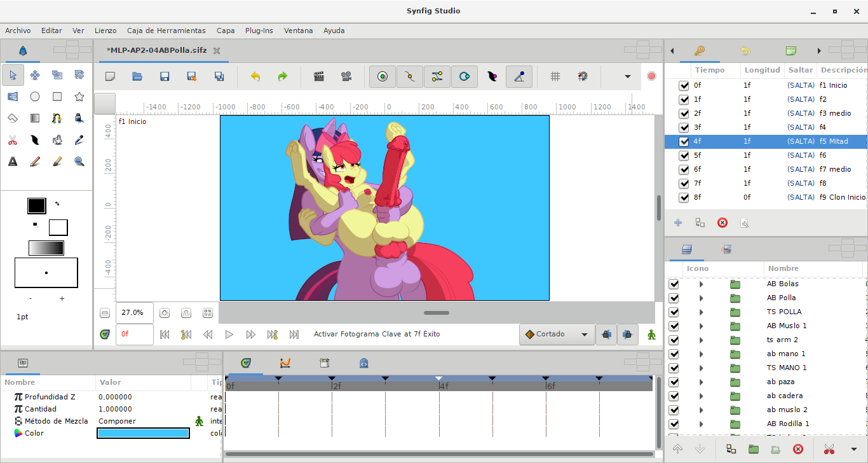Screen dimensions: 868x463
Task: Expand the 'AB Muslo 1' layer group
Action: click(x=701, y=326)
